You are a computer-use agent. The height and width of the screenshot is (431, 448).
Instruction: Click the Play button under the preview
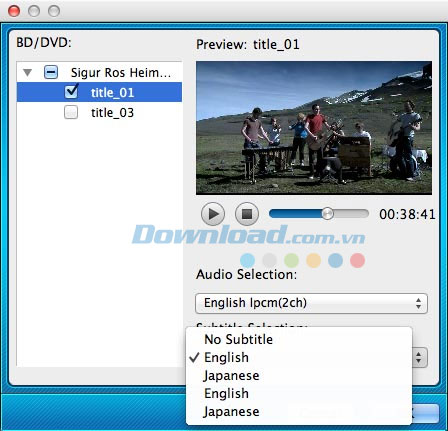tap(213, 214)
